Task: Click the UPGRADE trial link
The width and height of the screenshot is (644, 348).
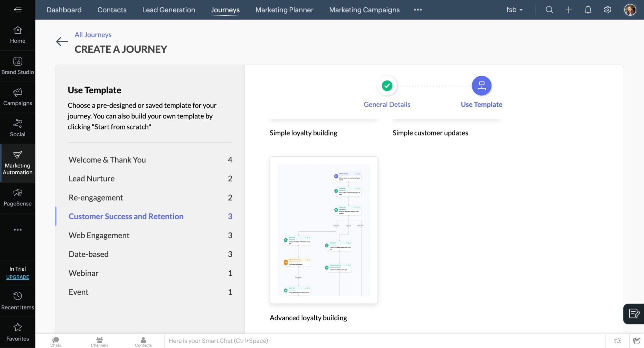Action: 18,277
